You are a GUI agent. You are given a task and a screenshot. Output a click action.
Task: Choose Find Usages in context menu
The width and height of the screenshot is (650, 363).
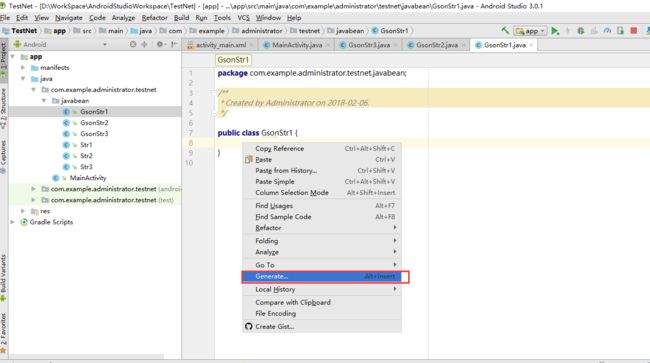pos(322,206)
